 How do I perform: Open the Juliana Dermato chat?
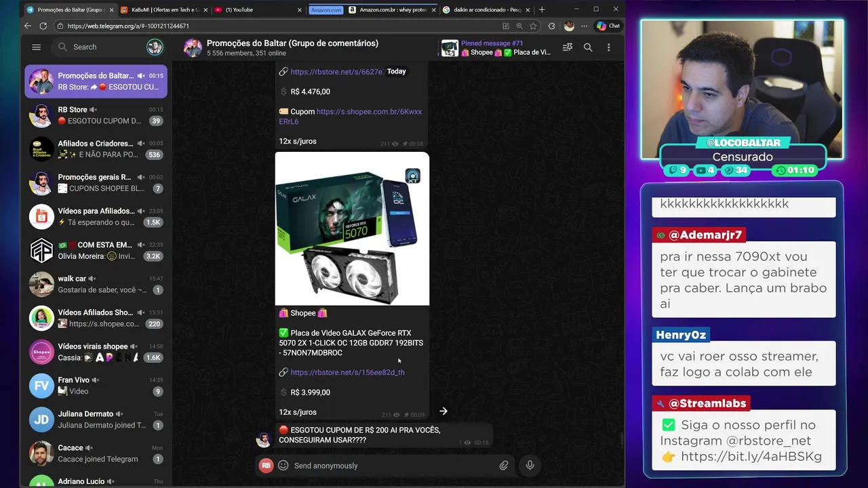click(96, 420)
